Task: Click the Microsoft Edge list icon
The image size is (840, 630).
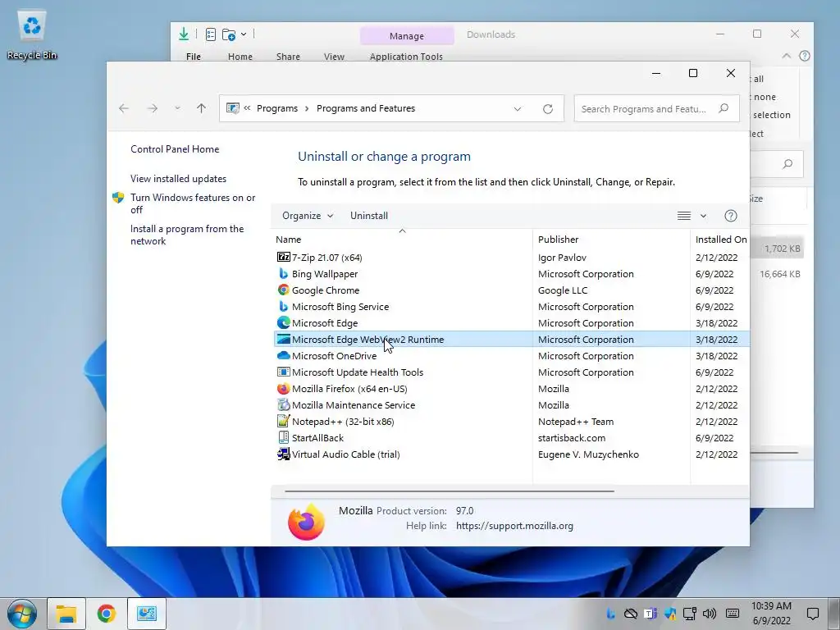Action: click(x=283, y=323)
